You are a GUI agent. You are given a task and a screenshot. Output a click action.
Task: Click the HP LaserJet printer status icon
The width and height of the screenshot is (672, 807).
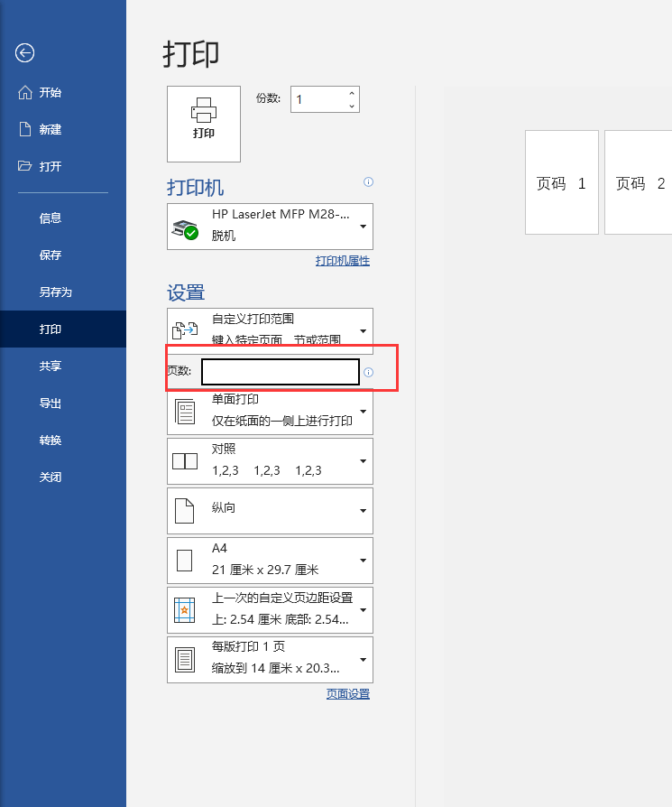(185, 229)
